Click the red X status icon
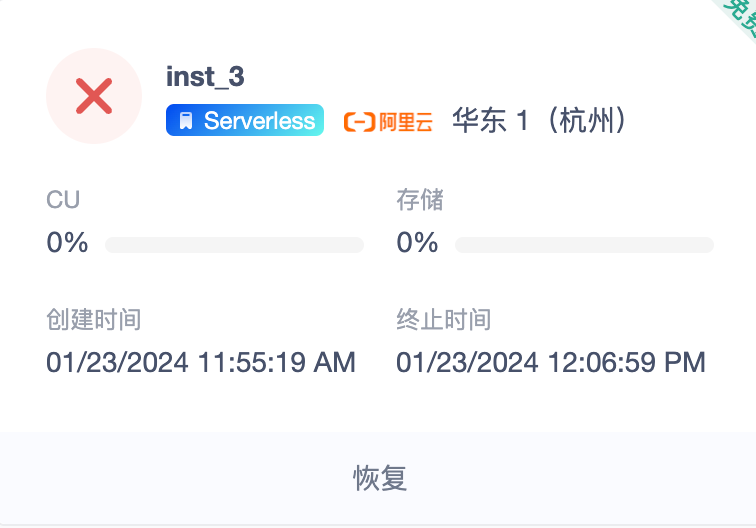This screenshot has height=528, width=756. (x=94, y=97)
